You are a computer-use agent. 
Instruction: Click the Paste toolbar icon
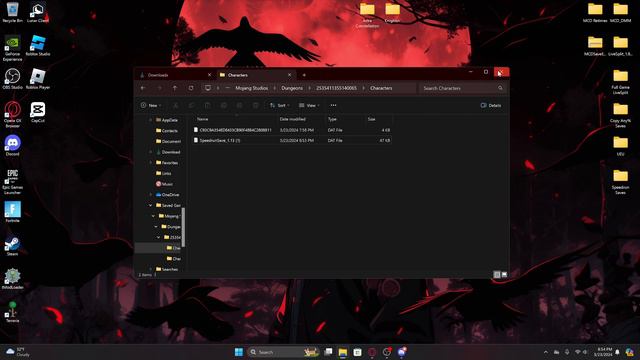[207, 105]
